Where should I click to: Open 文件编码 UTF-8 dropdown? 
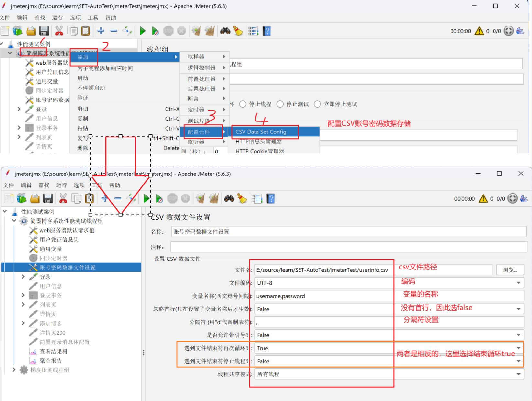[519, 283]
